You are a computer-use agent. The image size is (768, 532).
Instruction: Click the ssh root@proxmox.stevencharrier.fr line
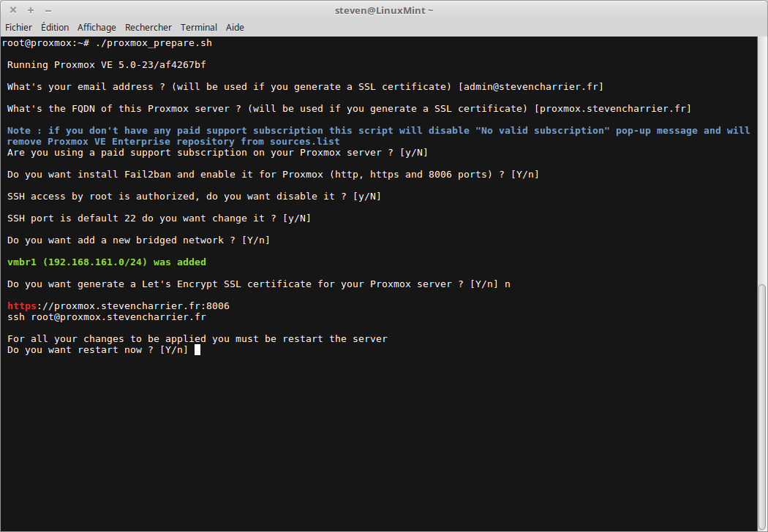tap(107, 317)
